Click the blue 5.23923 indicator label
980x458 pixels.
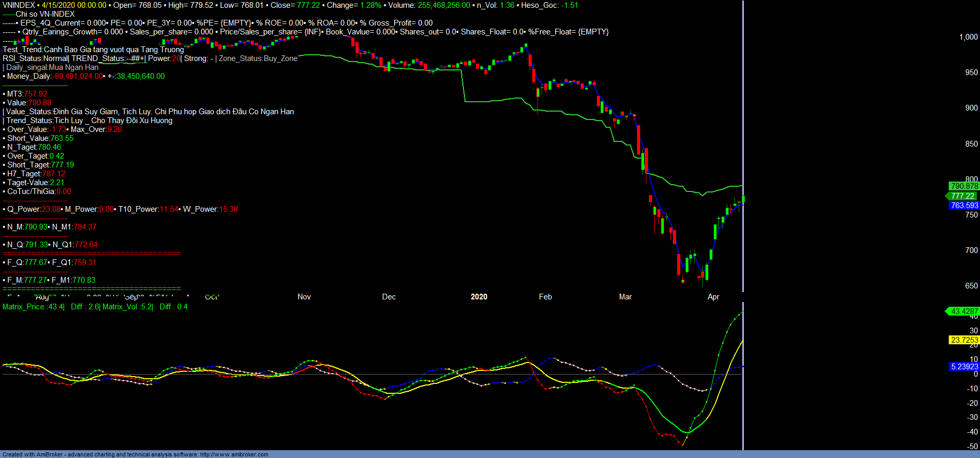[964, 367]
